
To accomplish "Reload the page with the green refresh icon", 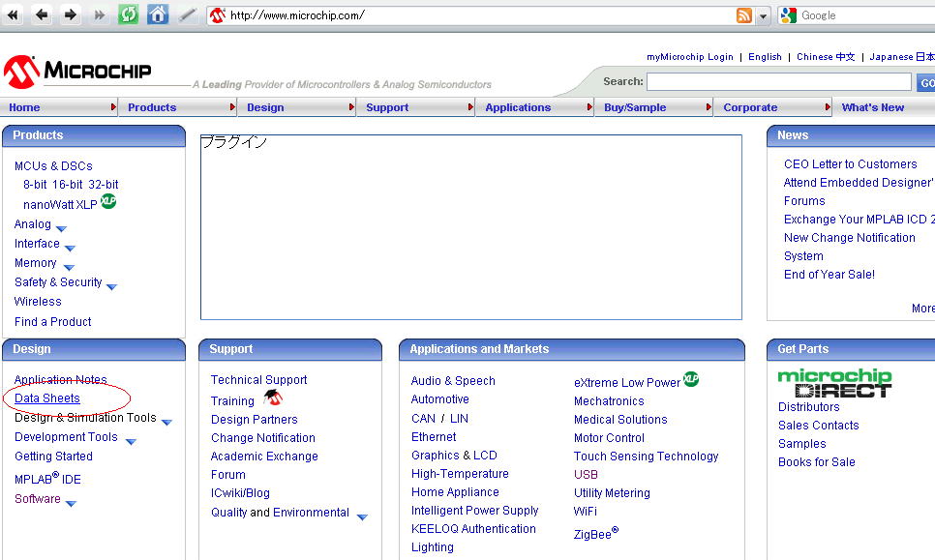I will tap(128, 15).
